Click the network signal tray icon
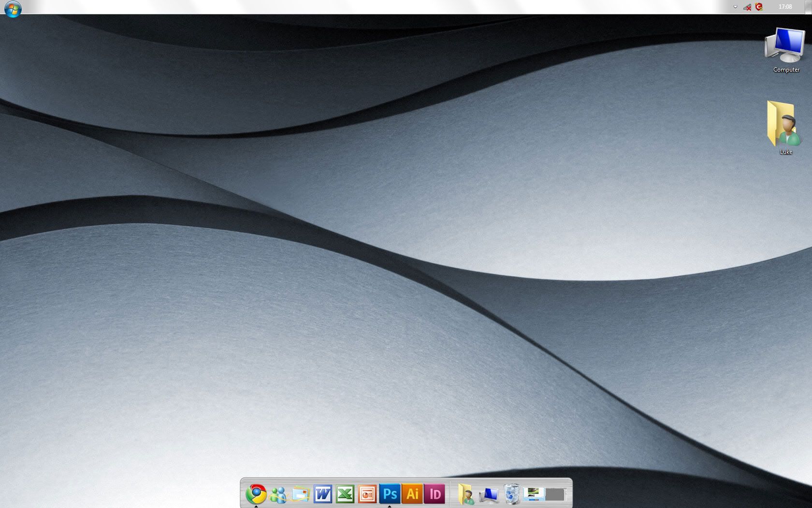The width and height of the screenshot is (812, 508). 747,7
